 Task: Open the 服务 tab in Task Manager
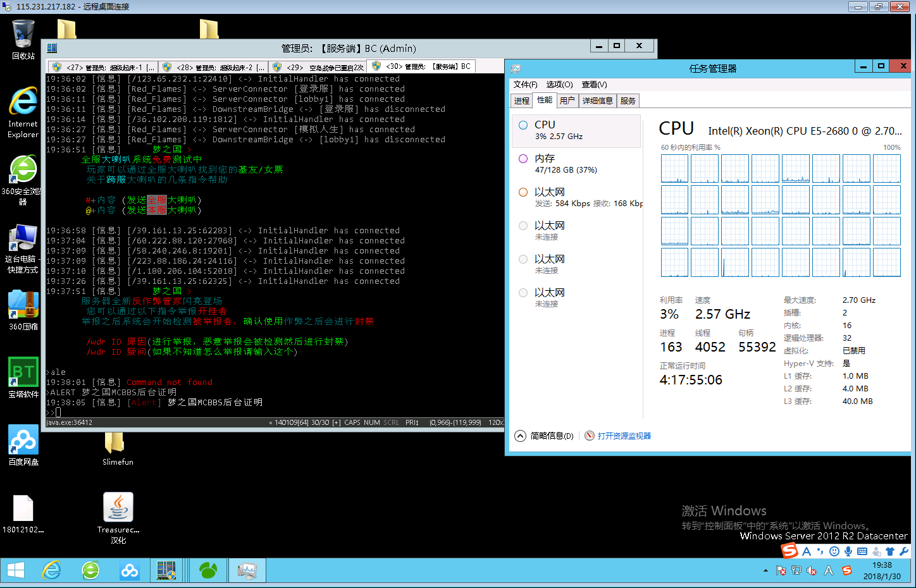[628, 101]
